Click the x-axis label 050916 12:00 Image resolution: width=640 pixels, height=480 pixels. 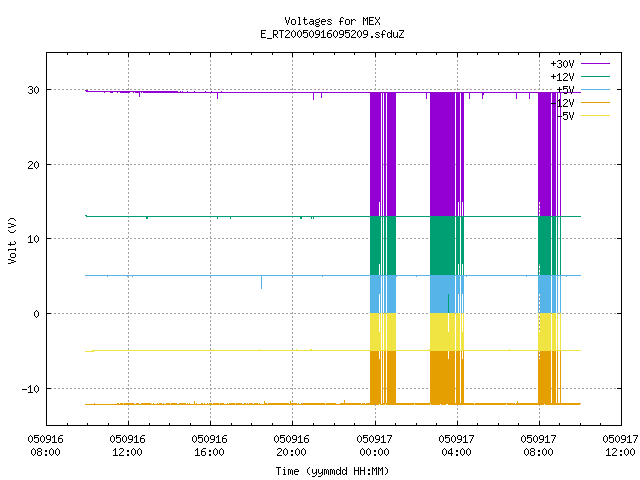click(x=127, y=446)
